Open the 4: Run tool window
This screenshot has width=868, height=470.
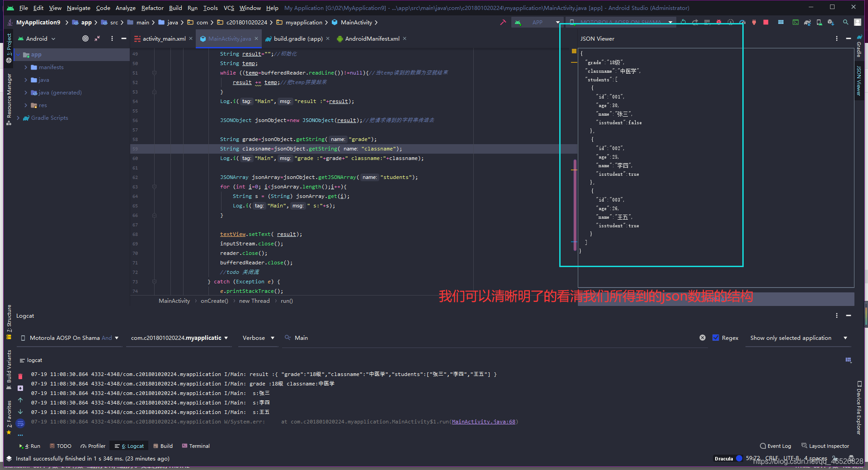click(30, 446)
